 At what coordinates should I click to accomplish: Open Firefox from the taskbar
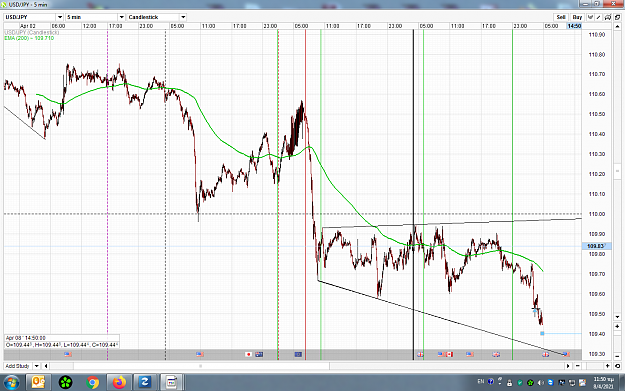tap(119, 383)
